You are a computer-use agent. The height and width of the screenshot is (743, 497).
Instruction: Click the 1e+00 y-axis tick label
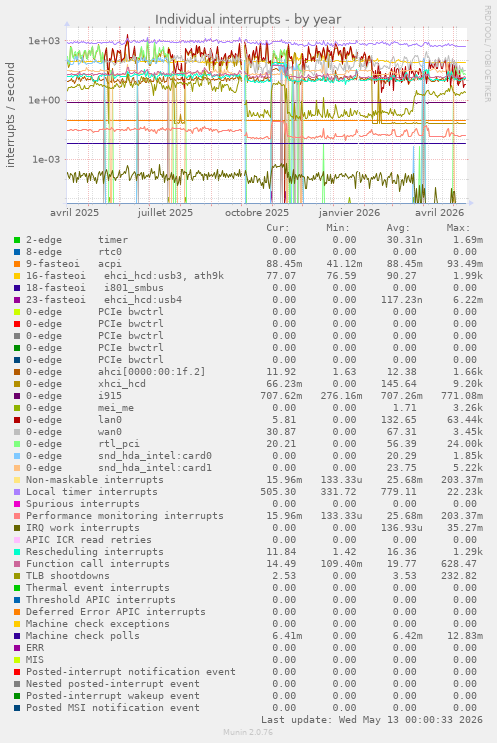(x=45, y=100)
